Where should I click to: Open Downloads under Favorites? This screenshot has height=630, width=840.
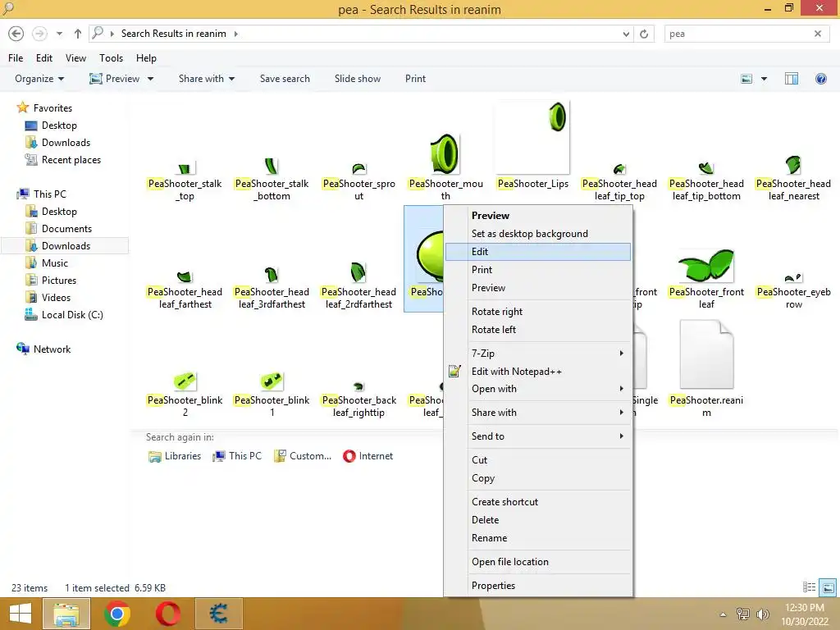pos(66,143)
